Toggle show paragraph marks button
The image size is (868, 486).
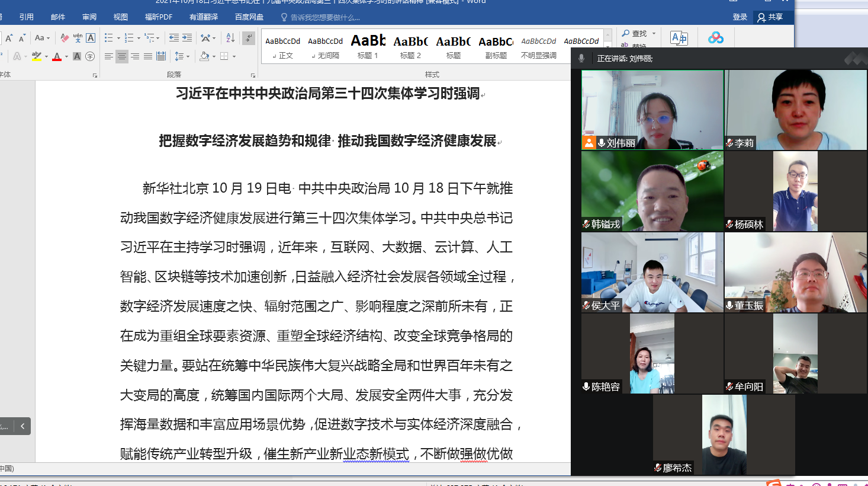[x=249, y=38]
